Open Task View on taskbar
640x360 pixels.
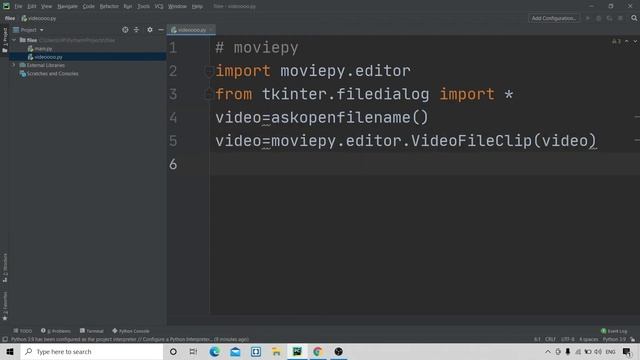(x=193, y=351)
